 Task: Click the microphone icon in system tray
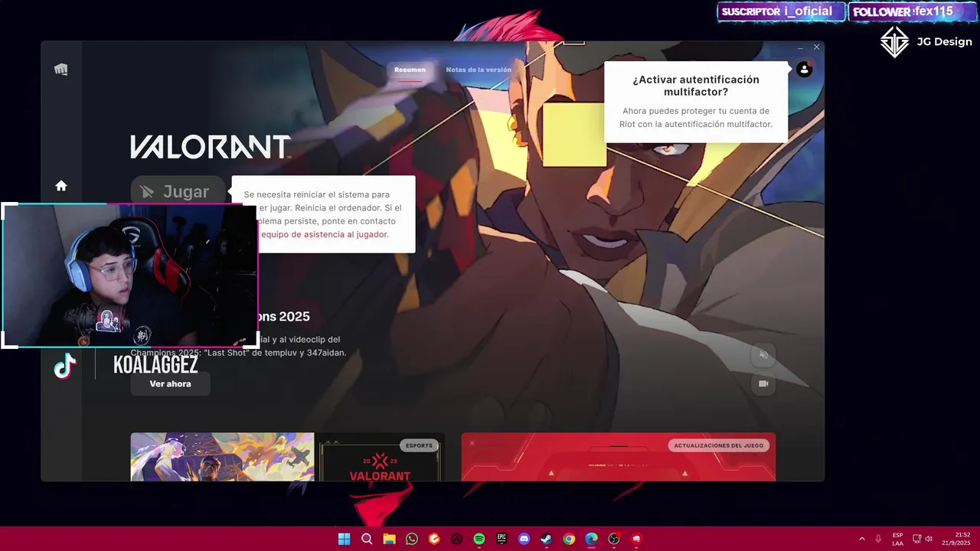coord(878,539)
